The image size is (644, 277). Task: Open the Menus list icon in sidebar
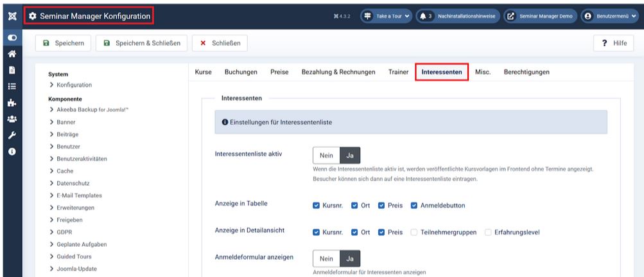coord(11,85)
